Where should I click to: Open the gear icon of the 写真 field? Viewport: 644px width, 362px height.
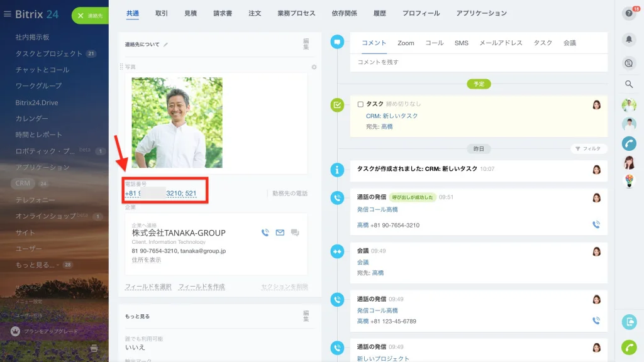pyautogui.click(x=314, y=67)
